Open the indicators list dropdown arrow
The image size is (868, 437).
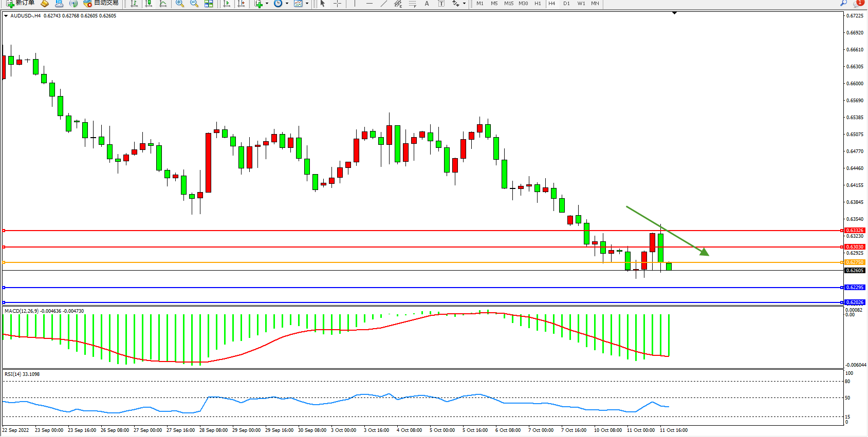(267, 4)
